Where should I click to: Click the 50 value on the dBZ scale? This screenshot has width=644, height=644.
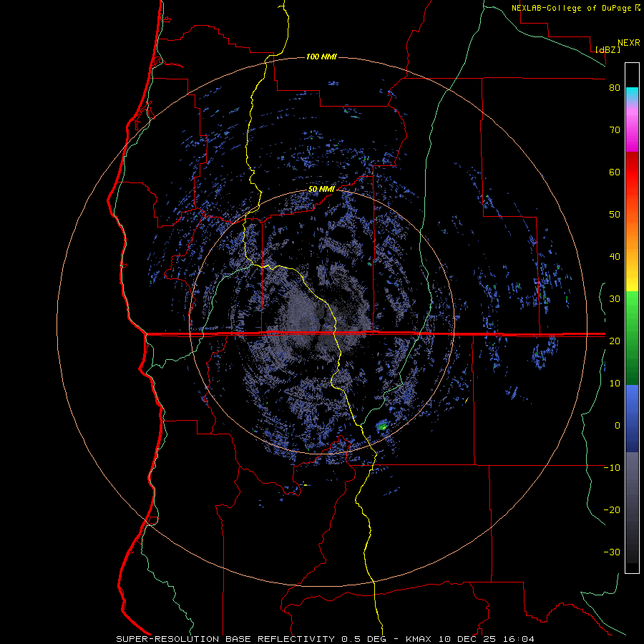point(615,215)
